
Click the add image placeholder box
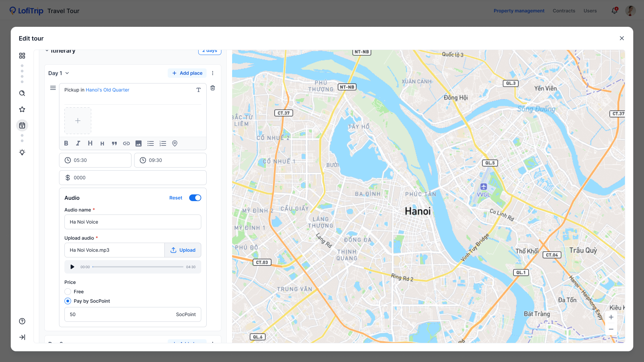click(x=78, y=121)
